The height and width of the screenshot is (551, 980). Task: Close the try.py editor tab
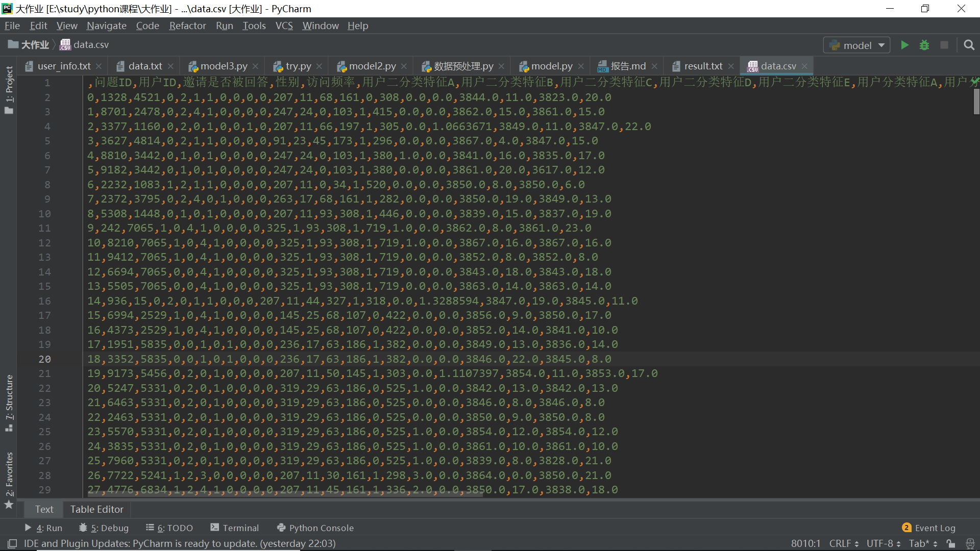319,66
